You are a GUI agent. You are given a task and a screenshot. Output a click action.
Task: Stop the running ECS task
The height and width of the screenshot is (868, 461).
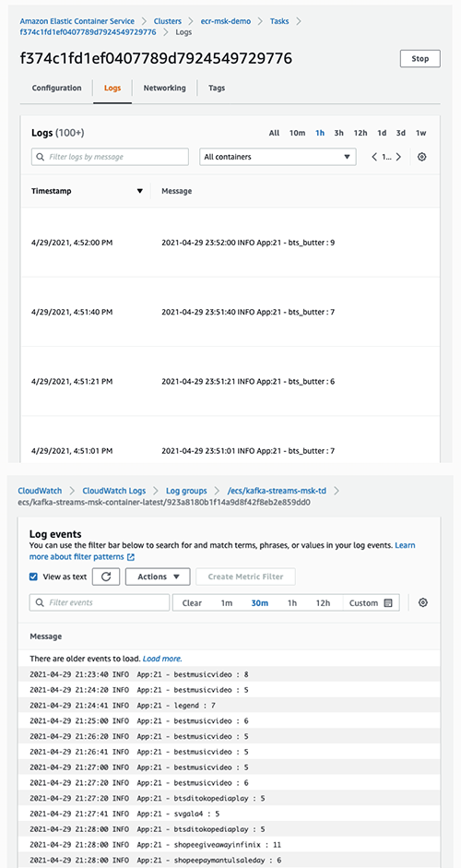click(420, 59)
